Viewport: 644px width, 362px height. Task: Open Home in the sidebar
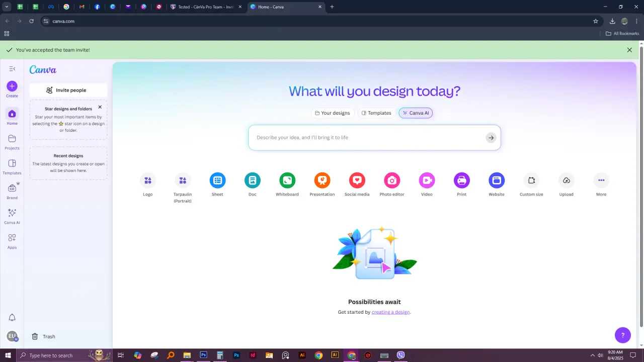click(12, 117)
